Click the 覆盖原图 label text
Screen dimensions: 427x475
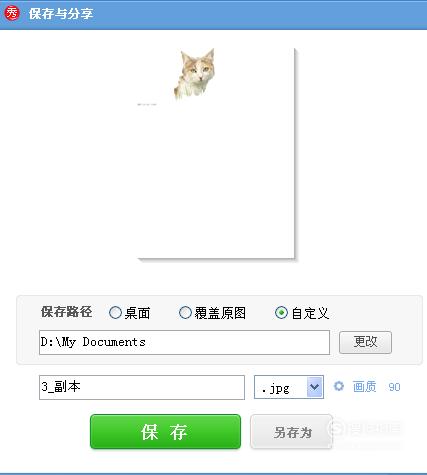[220, 313]
